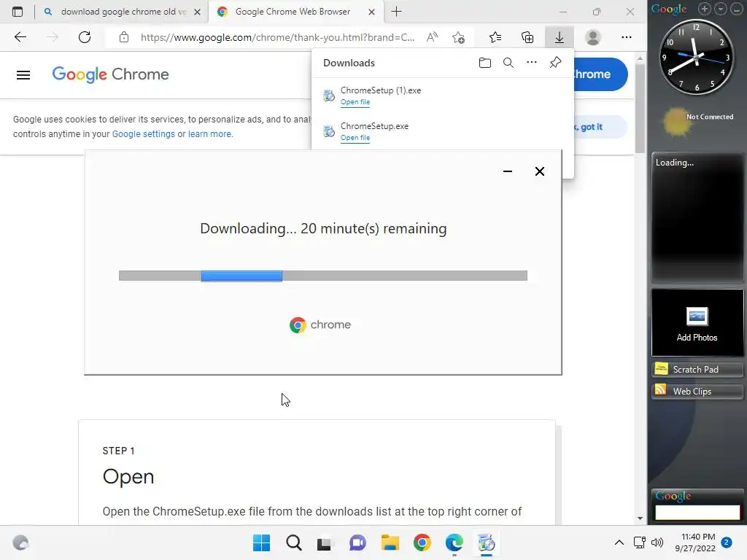Image resolution: width=747 pixels, height=560 pixels.
Task: Minimize the Google sidebar
Action: 737,9
